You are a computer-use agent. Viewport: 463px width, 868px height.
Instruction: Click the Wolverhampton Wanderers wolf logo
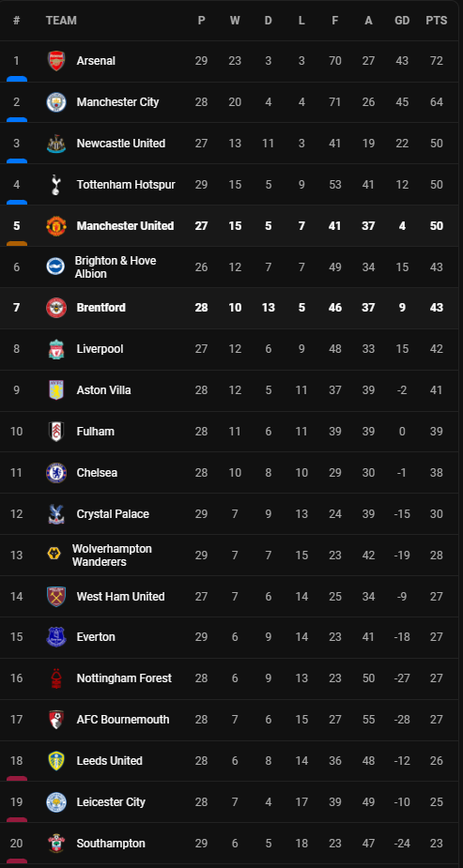click(x=54, y=555)
